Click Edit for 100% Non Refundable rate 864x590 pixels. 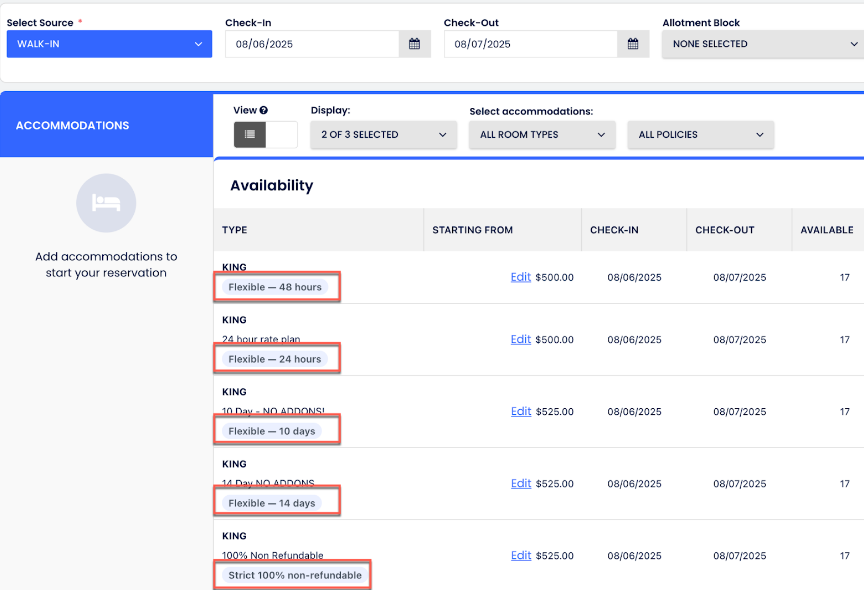click(x=520, y=555)
